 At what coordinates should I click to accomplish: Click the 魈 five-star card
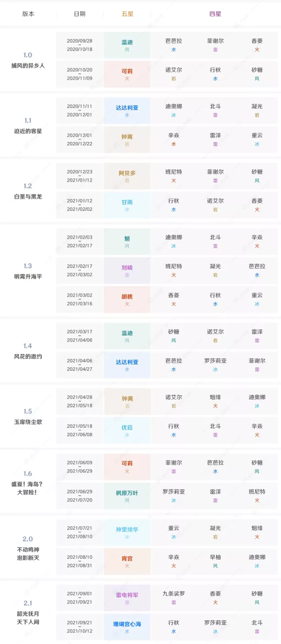point(127,241)
